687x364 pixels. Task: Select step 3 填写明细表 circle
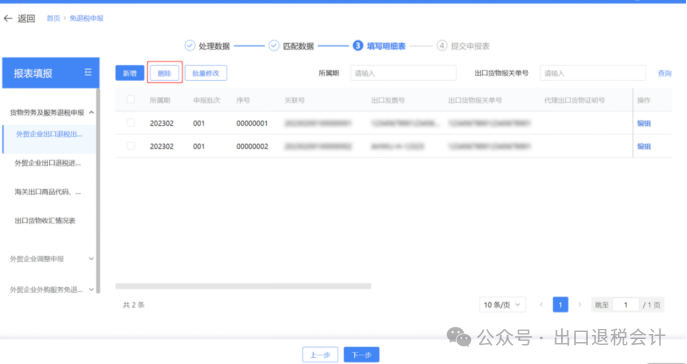(x=358, y=46)
